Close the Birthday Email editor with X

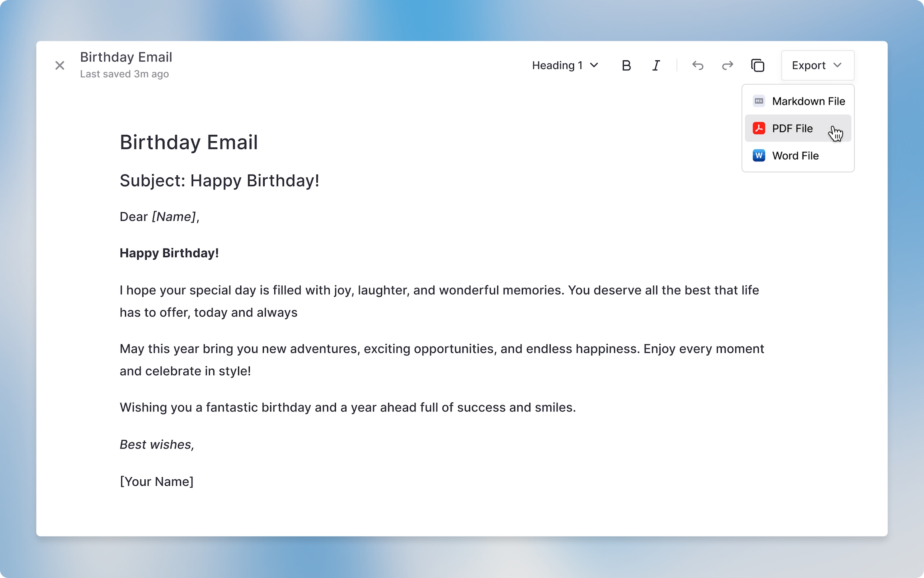point(60,65)
